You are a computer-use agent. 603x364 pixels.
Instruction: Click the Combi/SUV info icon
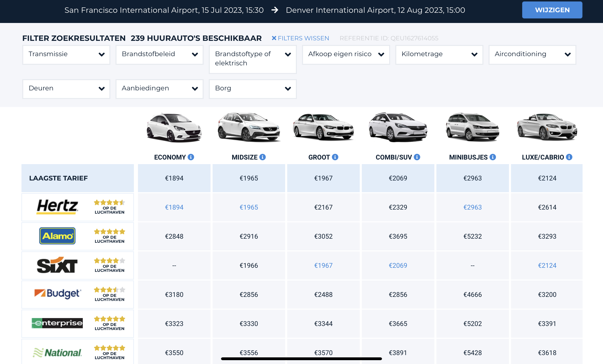click(x=417, y=157)
